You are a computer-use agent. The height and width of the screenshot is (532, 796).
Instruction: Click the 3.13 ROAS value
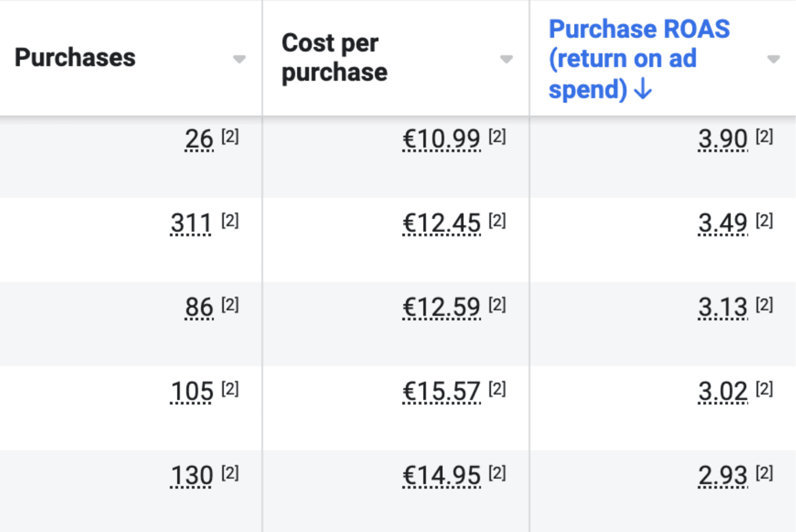coord(723,308)
